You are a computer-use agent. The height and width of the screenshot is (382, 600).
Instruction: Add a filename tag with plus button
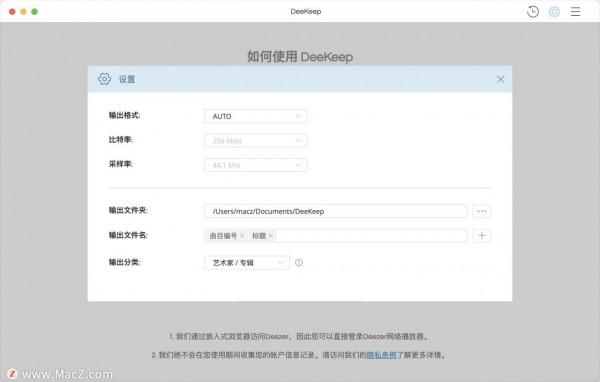click(482, 235)
